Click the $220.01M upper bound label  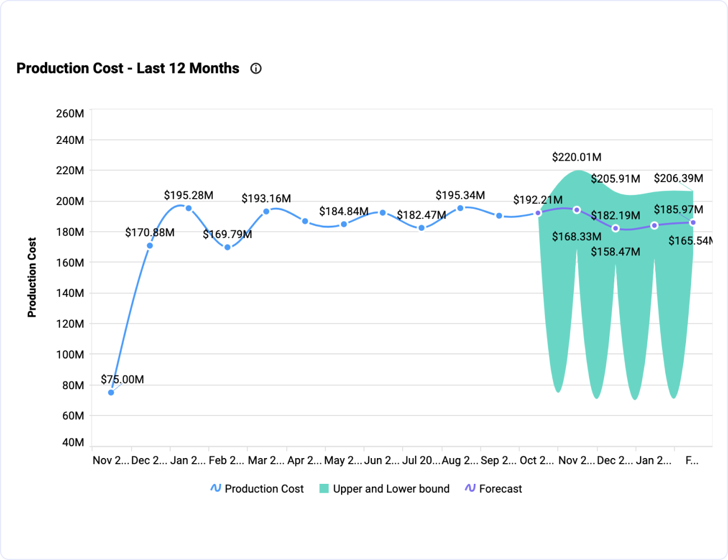[x=576, y=157]
